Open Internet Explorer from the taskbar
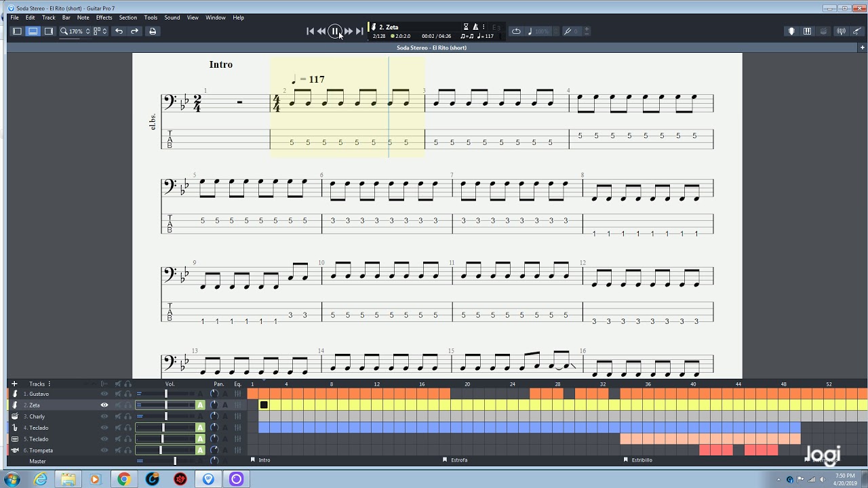The height and width of the screenshot is (488, 868). point(41,479)
